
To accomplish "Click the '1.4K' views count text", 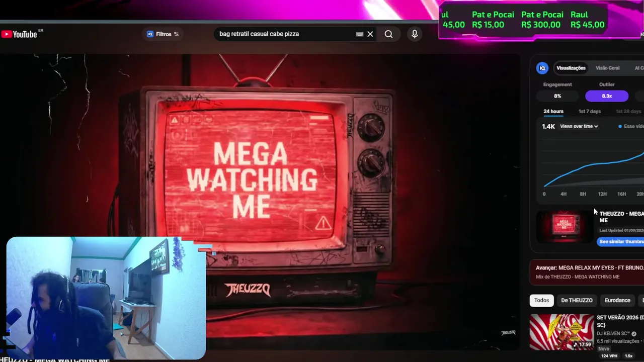I will pyautogui.click(x=548, y=126).
